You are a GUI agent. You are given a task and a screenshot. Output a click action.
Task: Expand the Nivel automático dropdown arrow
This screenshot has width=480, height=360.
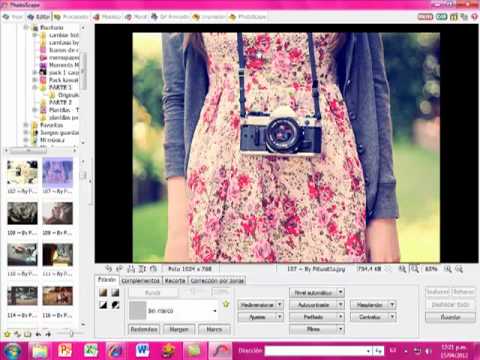pos(340,293)
